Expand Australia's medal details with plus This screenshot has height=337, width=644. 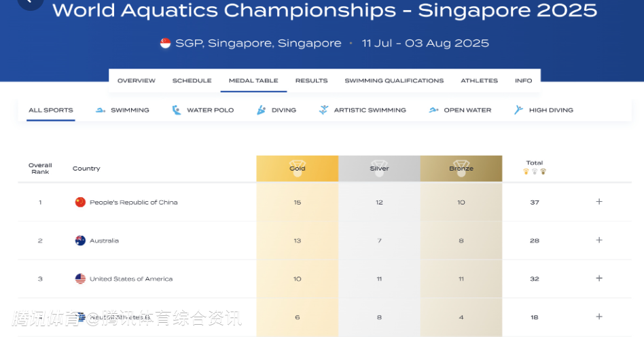tap(599, 240)
